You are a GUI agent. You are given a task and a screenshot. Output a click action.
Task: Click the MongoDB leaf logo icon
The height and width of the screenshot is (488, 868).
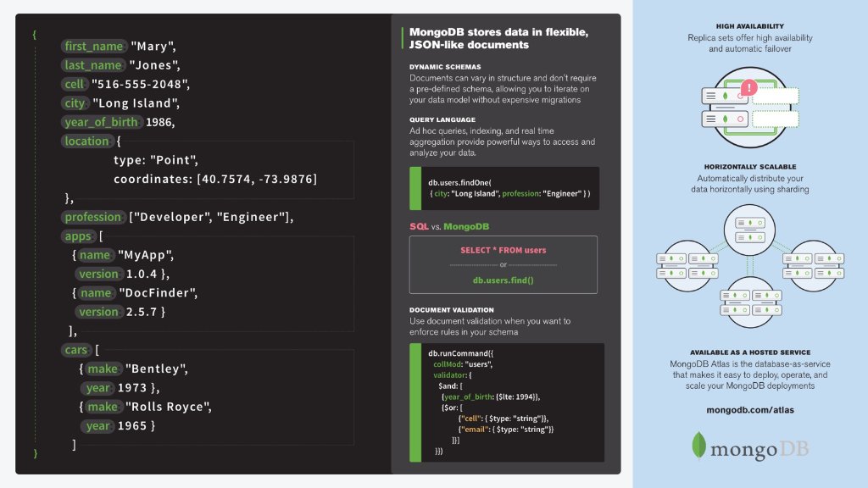699,446
